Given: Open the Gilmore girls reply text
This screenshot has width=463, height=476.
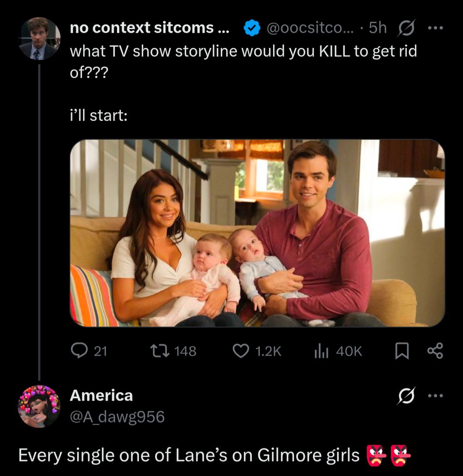Looking at the screenshot, I should tap(188, 455).
